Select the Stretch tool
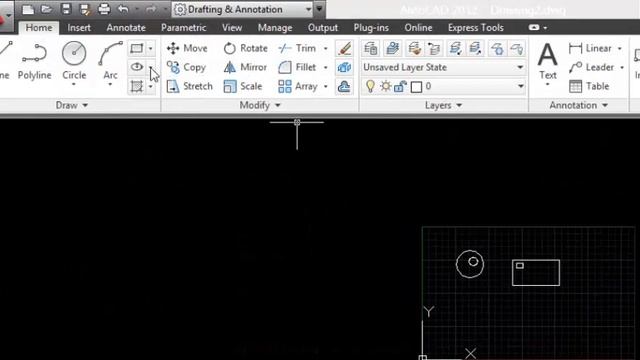Image resolution: width=640 pixels, height=360 pixels. 190,86
